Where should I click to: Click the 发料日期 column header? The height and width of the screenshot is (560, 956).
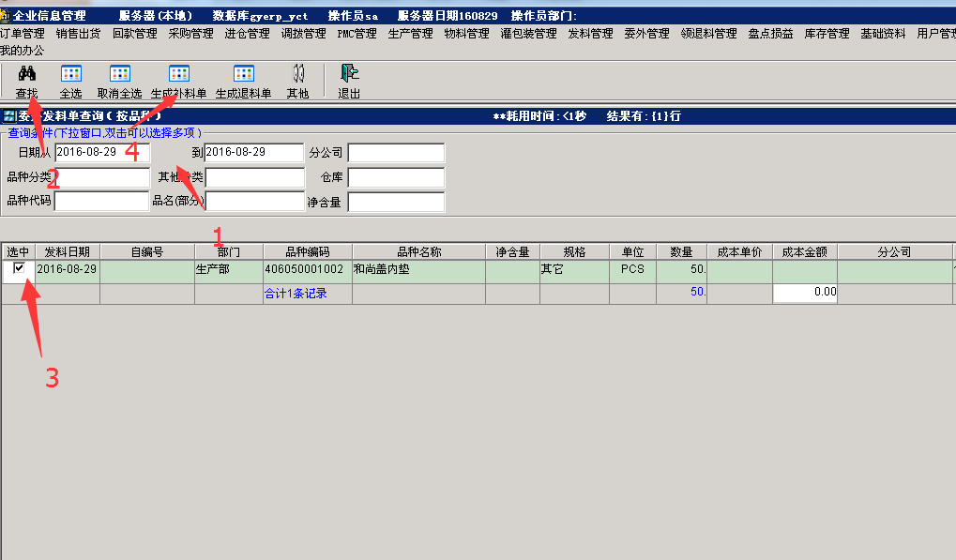(x=68, y=251)
